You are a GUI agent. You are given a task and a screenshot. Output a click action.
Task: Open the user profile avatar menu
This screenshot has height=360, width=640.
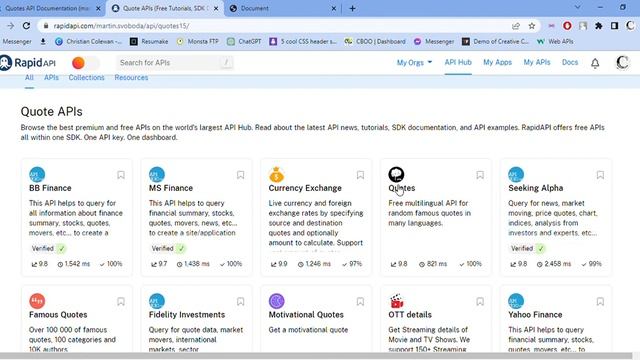(622, 62)
